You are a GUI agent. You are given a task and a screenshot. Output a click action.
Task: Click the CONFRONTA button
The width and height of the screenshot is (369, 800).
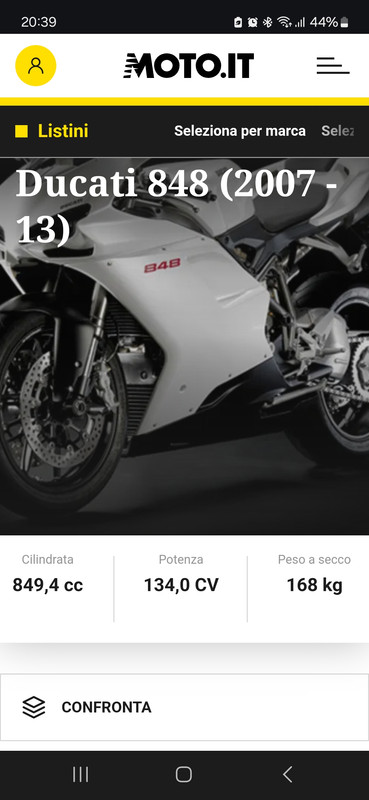pyautogui.click(x=184, y=707)
